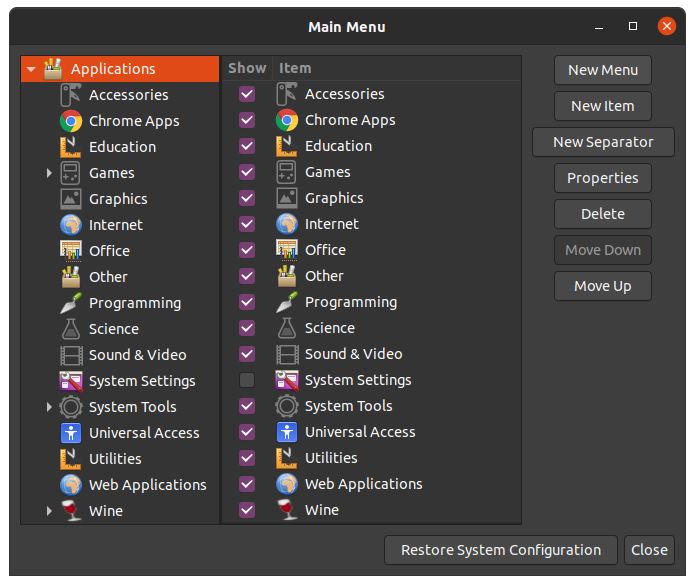Click the Item column header
The height and width of the screenshot is (585, 695).
[x=295, y=68]
